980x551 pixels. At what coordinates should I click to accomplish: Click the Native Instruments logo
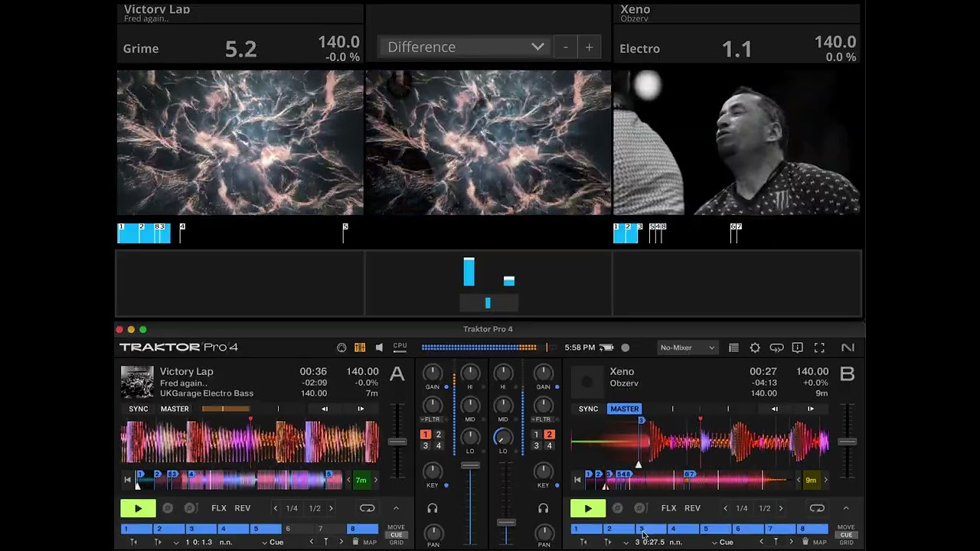point(848,347)
